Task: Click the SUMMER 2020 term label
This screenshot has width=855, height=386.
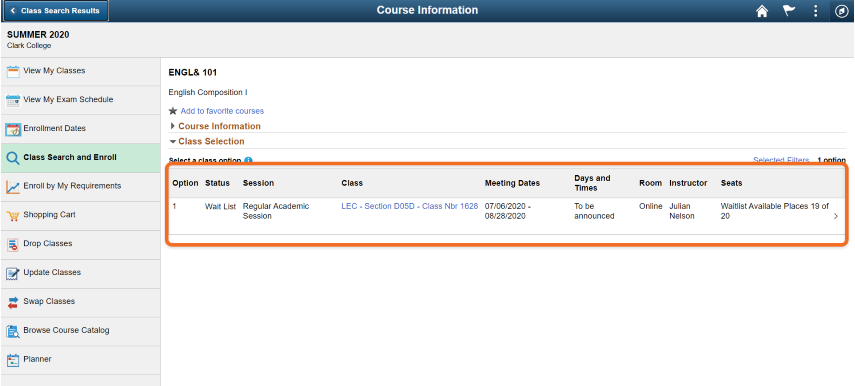Action: [x=38, y=35]
